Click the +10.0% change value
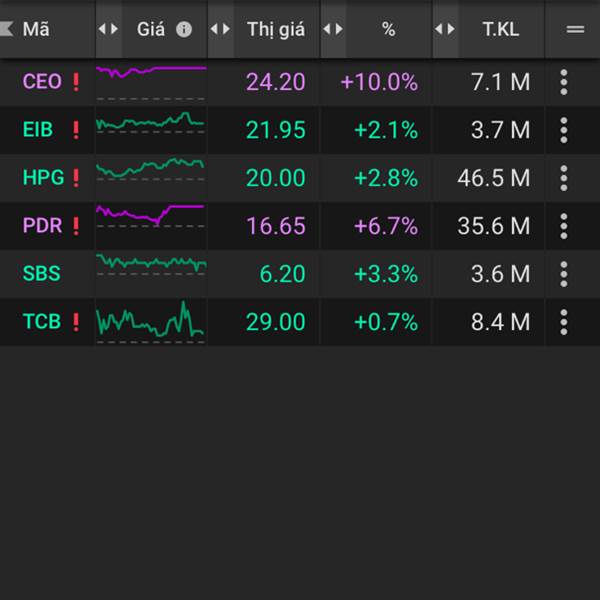Viewport: 600px width, 600px height. 379,82
